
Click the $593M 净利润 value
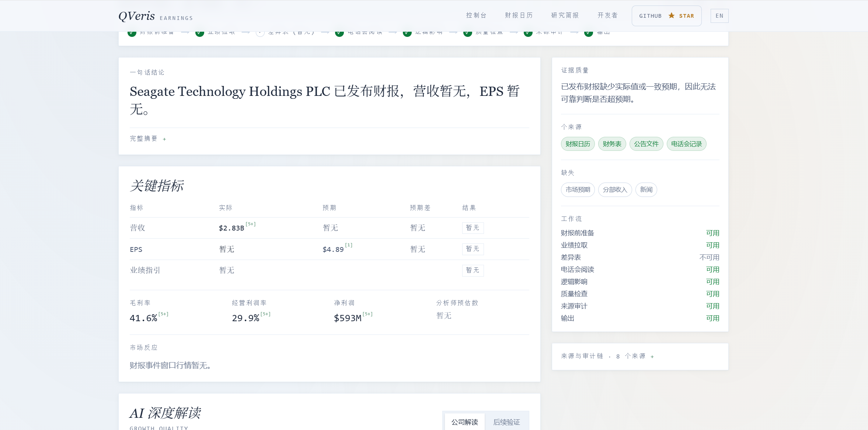(348, 318)
